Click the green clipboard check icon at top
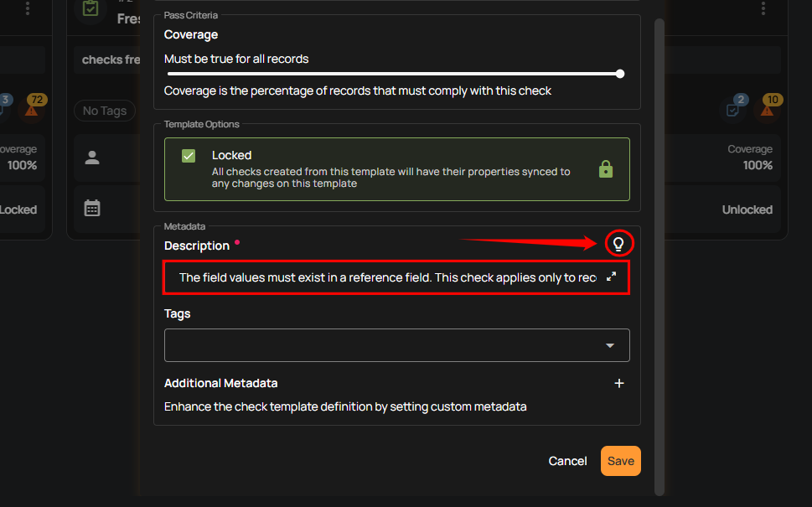The image size is (812, 507). 91,8
